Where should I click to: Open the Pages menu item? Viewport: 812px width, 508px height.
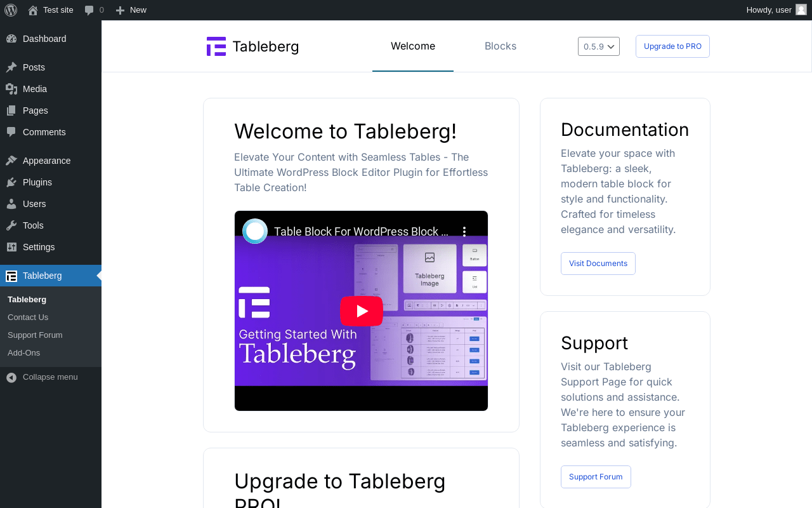[x=51, y=110]
